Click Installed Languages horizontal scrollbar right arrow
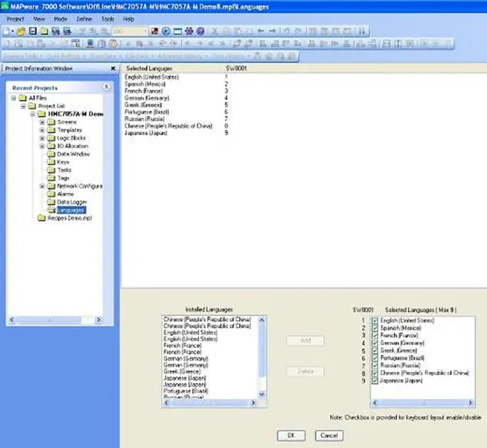The width and height of the screenshot is (487, 448). tap(253, 403)
